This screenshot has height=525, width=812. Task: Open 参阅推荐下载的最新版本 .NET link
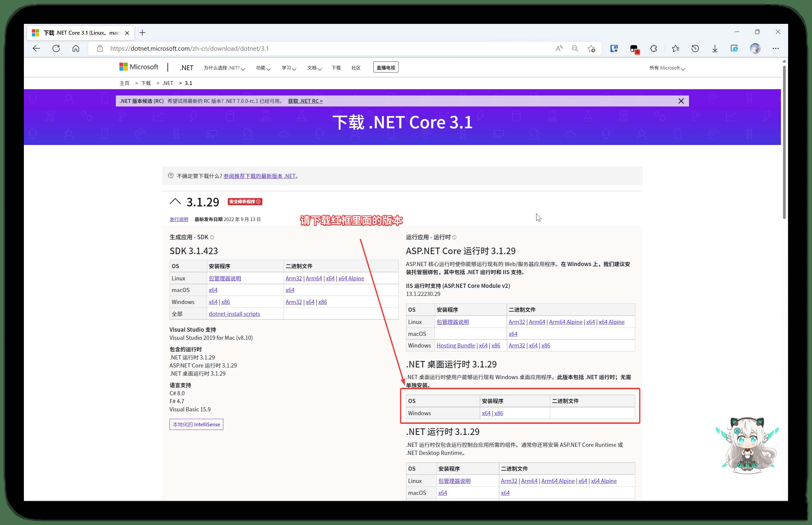pos(259,176)
